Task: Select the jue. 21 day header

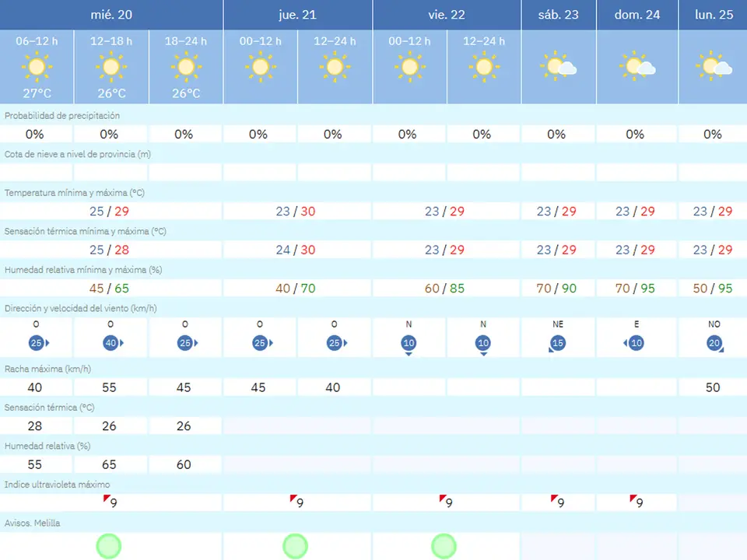Action: click(298, 15)
